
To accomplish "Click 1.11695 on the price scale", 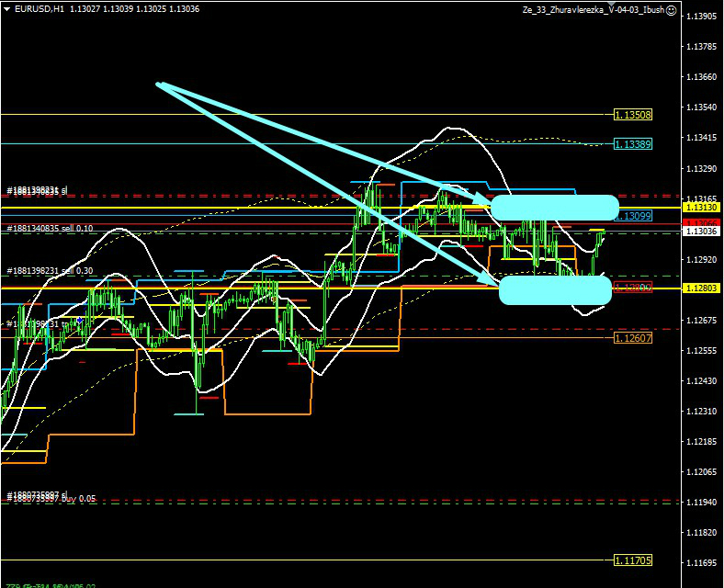I will tap(701, 562).
